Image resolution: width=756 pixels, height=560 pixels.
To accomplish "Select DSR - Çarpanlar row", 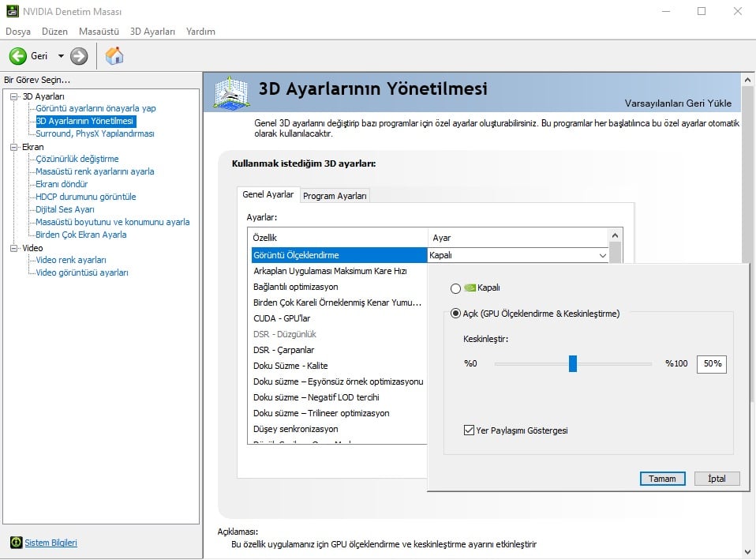I will pyautogui.click(x=339, y=350).
